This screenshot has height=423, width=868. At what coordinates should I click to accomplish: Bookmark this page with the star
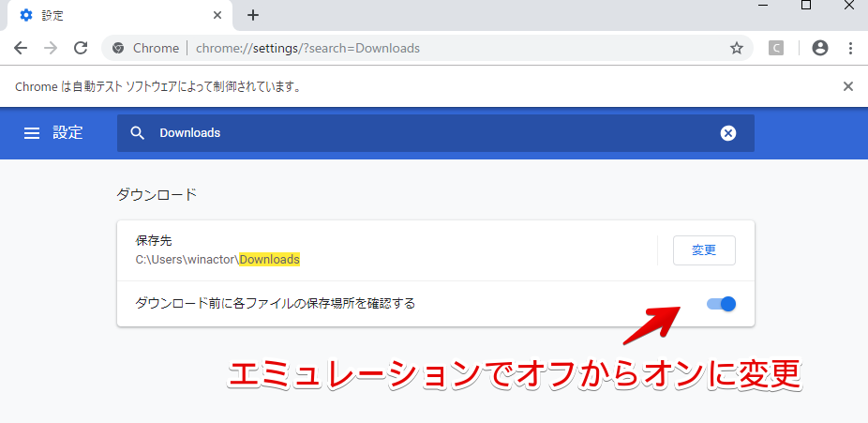pos(736,48)
